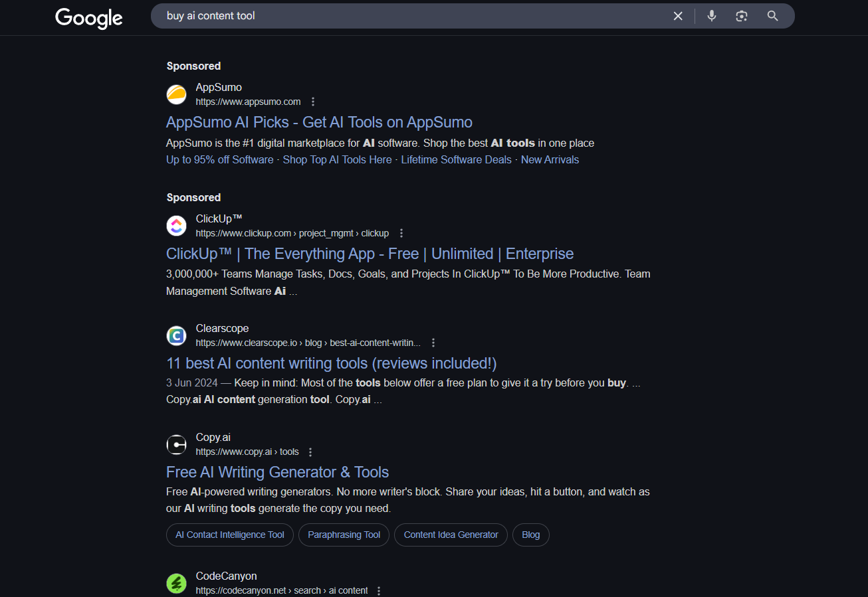This screenshot has height=597, width=868.
Task: Click the ClickUp favicon
Action: click(x=176, y=226)
